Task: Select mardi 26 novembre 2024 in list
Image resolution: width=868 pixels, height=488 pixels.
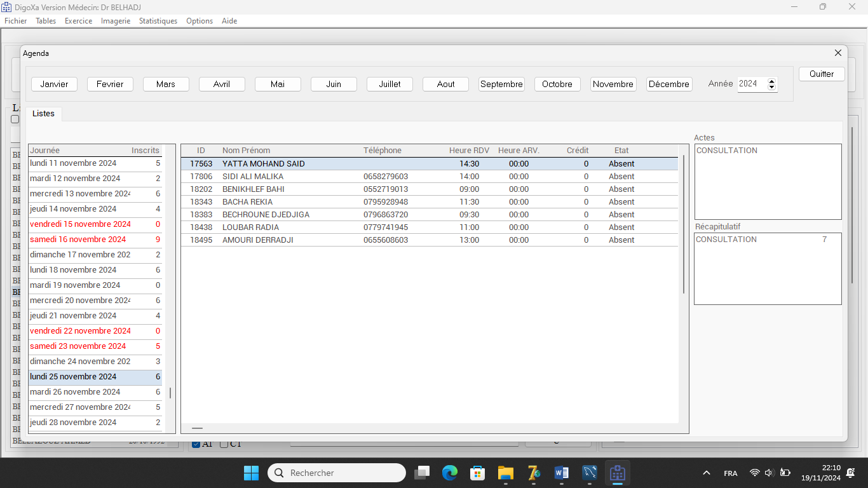Action: (75, 392)
